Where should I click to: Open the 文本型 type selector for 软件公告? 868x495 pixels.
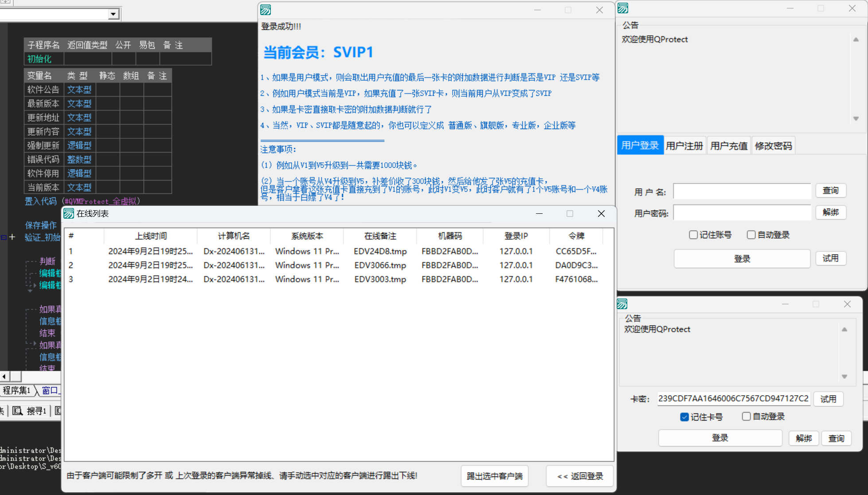(79, 89)
